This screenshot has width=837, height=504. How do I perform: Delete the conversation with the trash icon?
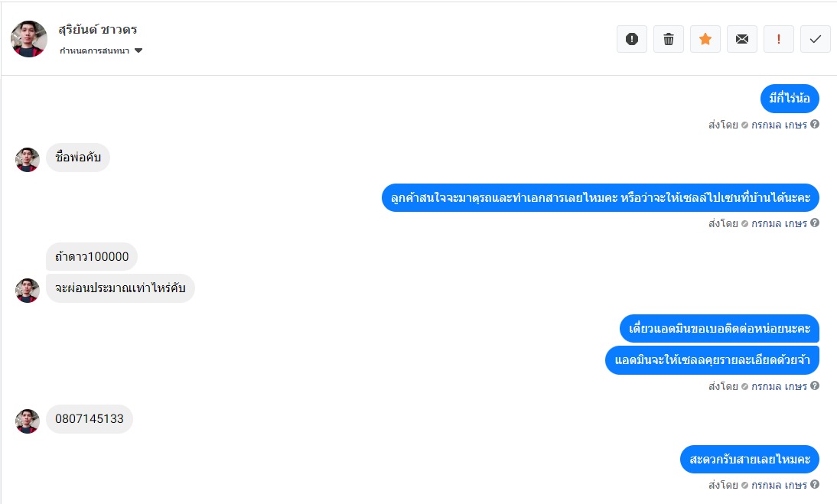click(669, 39)
